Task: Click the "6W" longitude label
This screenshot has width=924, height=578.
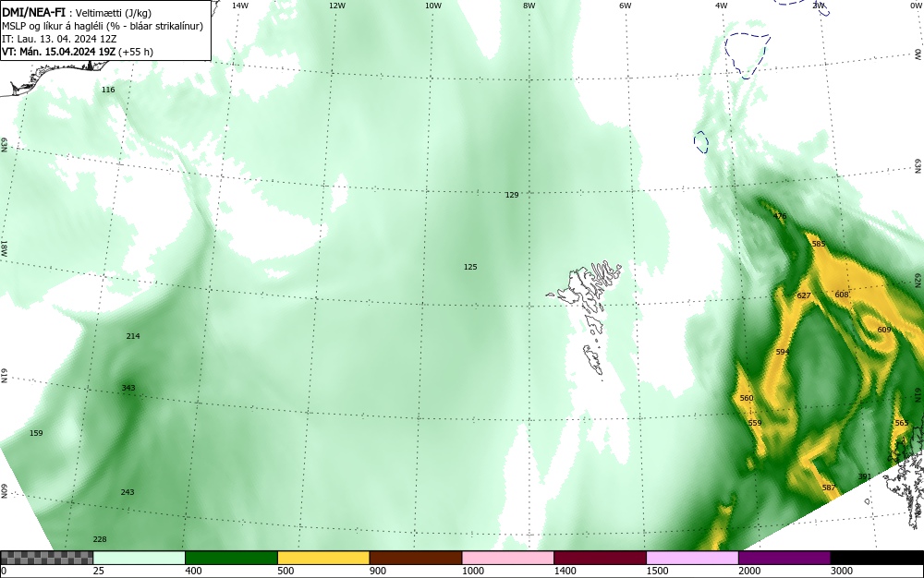Action: click(x=626, y=6)
